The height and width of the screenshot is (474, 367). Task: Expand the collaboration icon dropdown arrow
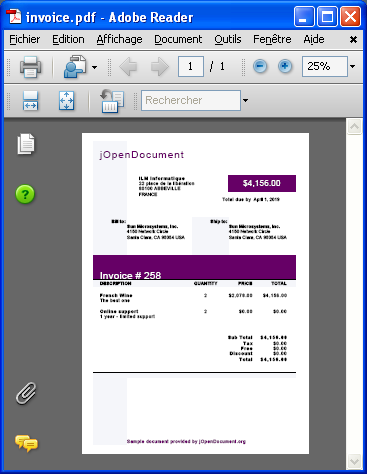click(95, 67)
